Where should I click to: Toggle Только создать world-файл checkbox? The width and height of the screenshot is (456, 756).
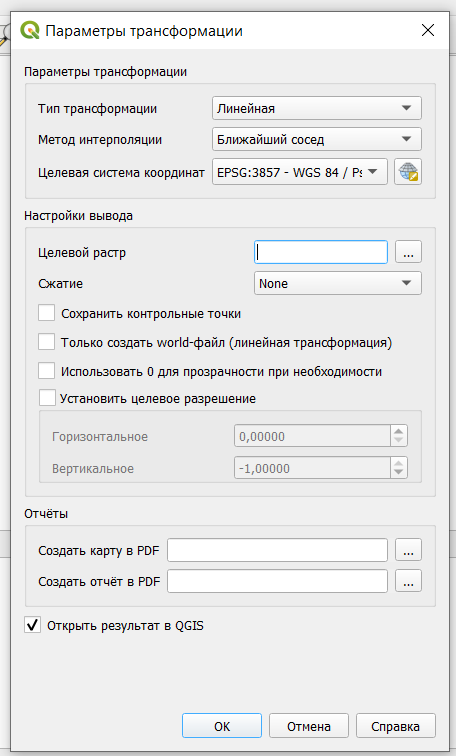pyautogui.click(x=47, y=342)
